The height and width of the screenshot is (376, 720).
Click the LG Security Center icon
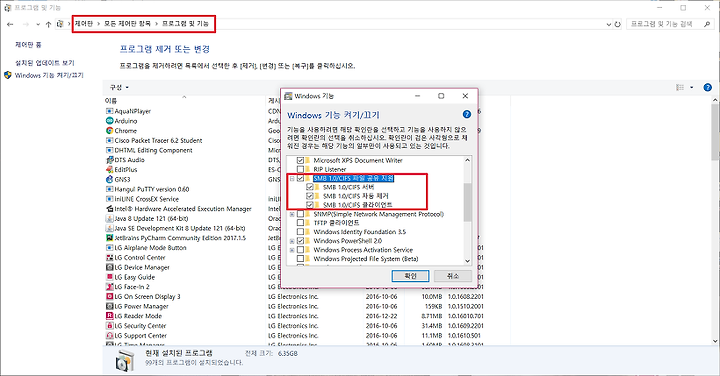click(x=109, y=325)
